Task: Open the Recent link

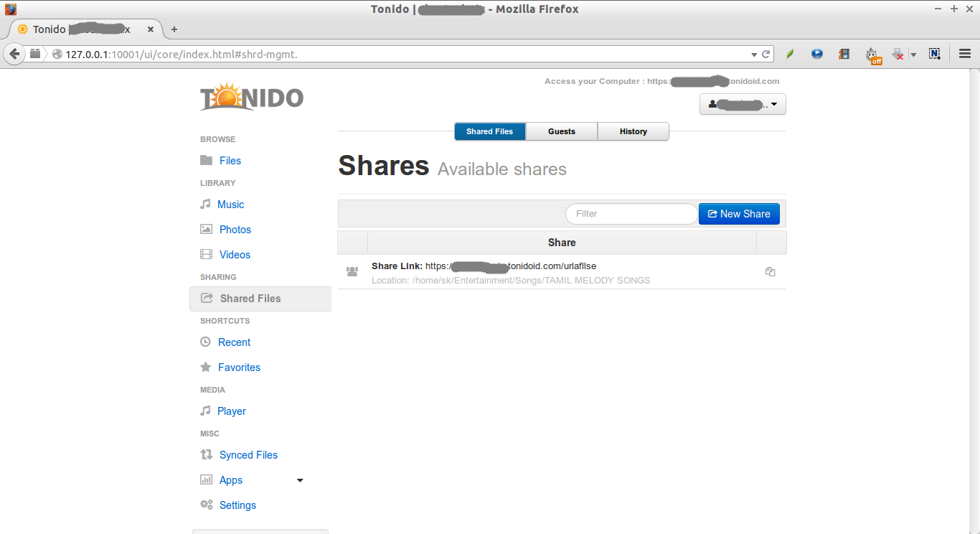Action: click(235, 342)
